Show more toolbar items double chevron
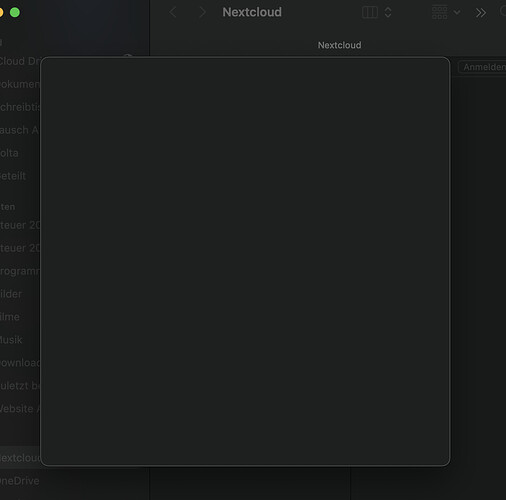This screenshot has width=506, height=500. (481, 13)
